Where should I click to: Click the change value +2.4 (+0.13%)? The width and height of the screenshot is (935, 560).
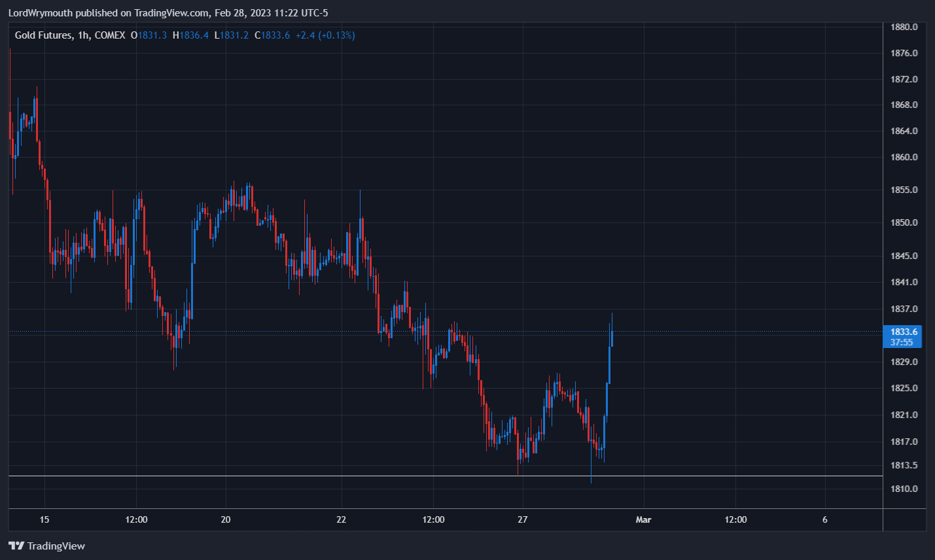(x=325, y=35)
